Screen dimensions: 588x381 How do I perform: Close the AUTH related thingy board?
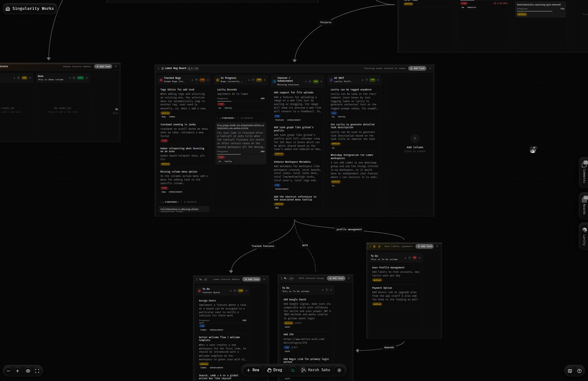point(349,279)
